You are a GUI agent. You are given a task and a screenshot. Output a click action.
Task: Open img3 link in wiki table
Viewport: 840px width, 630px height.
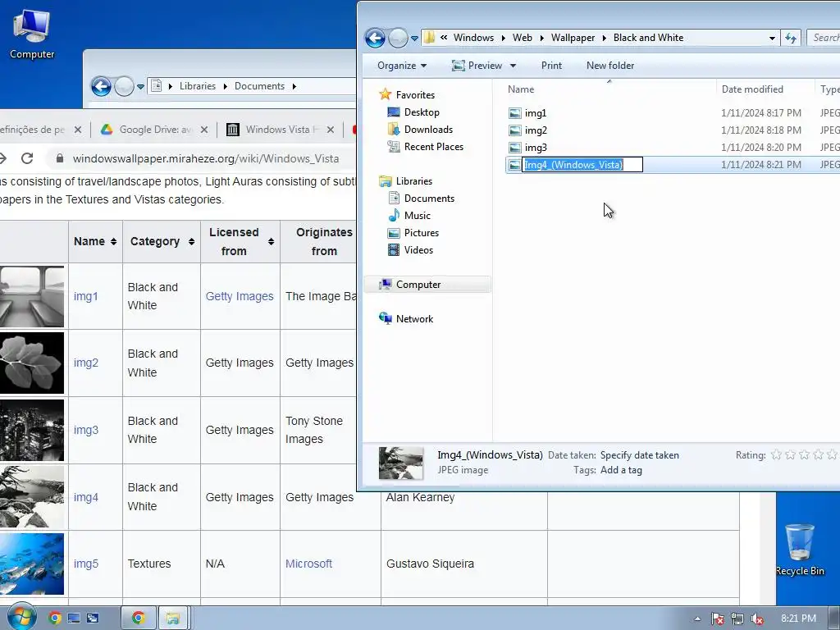coord(85,430)
